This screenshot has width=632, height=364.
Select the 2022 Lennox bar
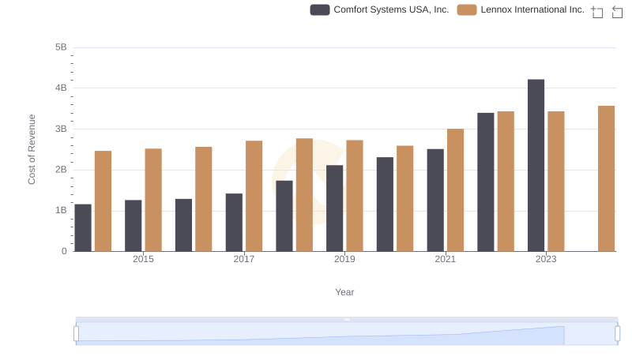pos(506,182)
